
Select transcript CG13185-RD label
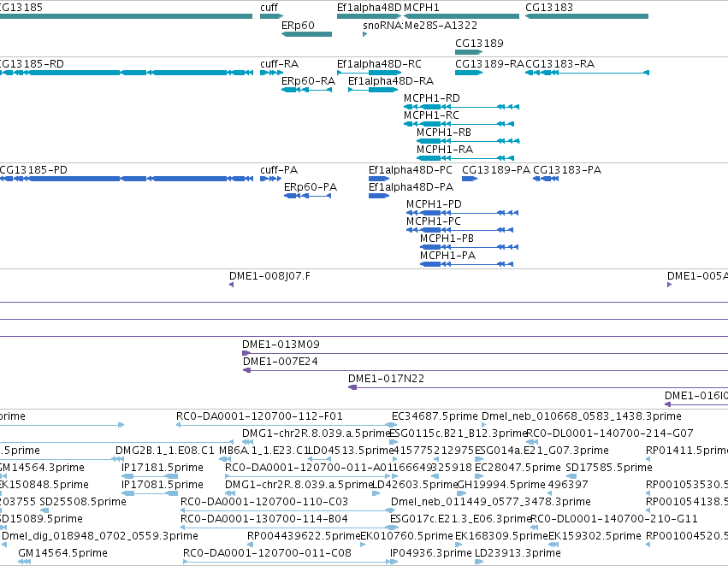click(32, 63)
